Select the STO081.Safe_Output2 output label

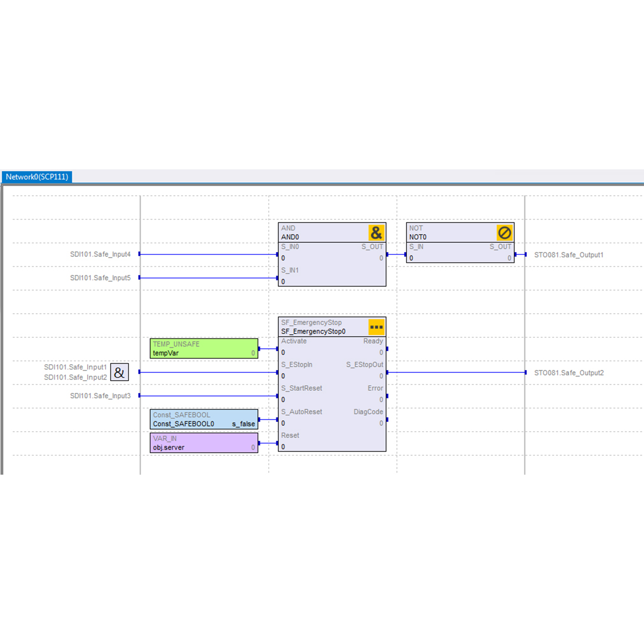click(569, 373)
